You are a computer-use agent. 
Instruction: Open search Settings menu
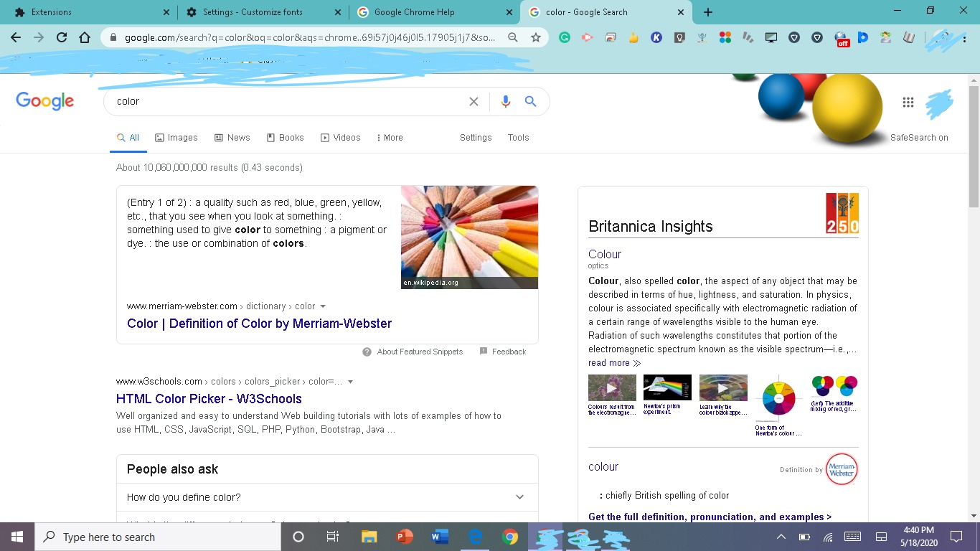coord(476,138)
